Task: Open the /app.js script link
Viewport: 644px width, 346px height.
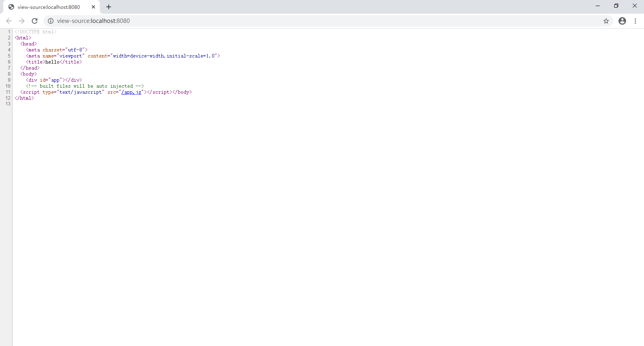Action: [132, 92]
